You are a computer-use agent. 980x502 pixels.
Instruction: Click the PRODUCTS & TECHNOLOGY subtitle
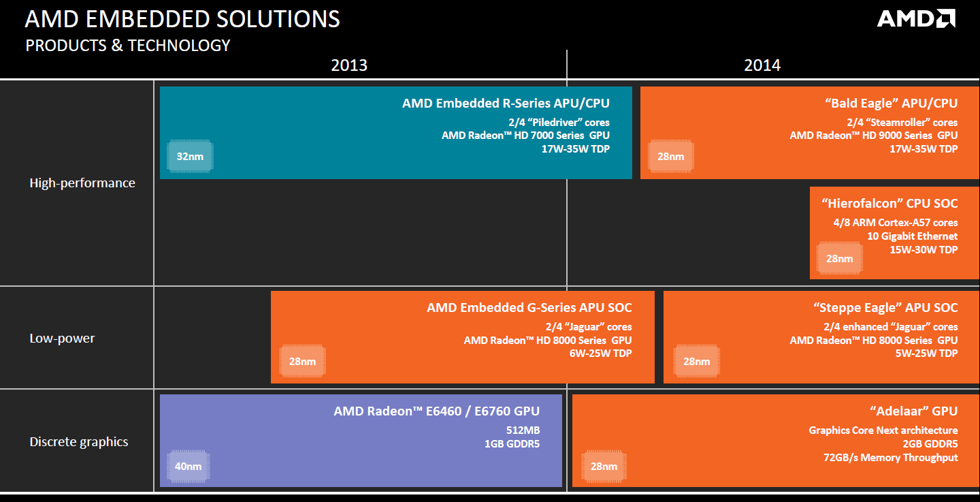[x=128, y=46]
